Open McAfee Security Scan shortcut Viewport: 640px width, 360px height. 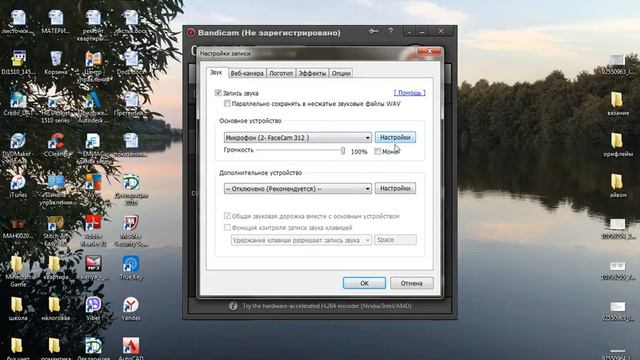tap(131, 231)
